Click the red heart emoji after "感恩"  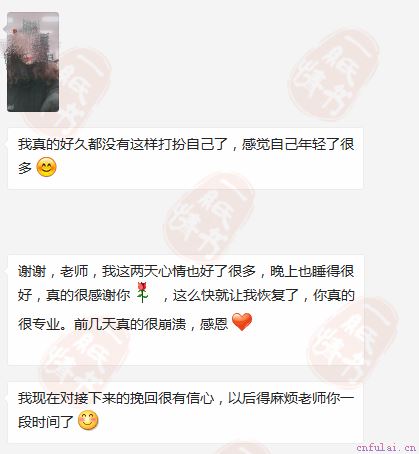(x=242, y=322)
